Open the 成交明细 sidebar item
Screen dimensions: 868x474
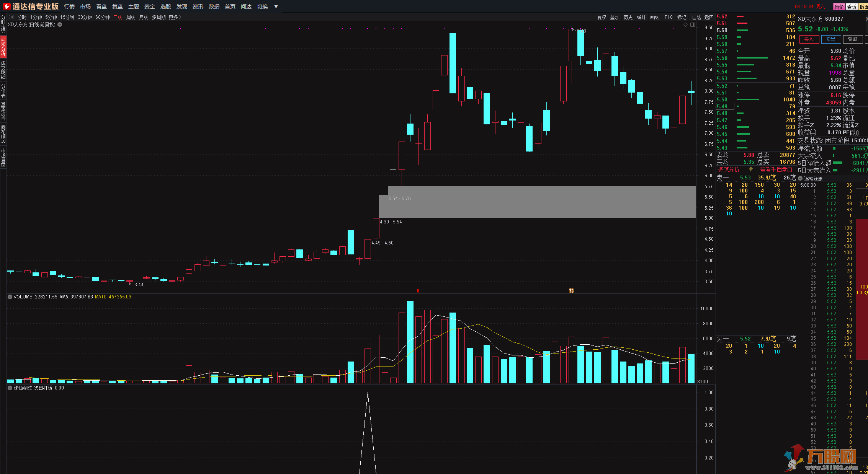coord(3,70)
